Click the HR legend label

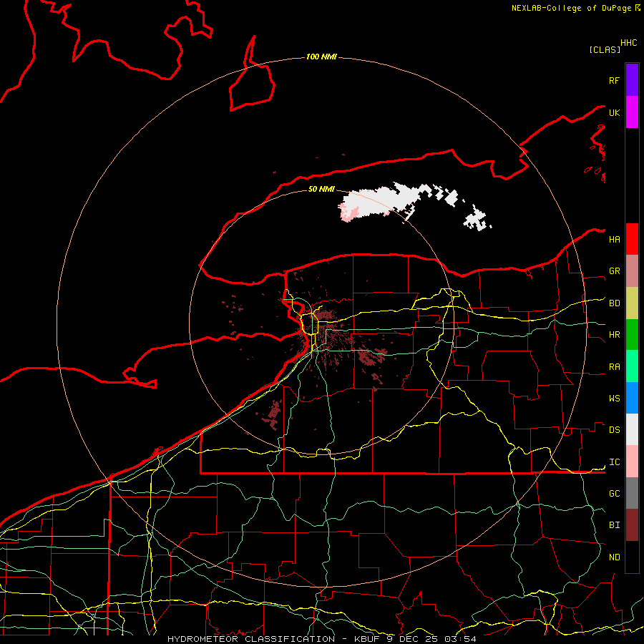coord(614,335)
